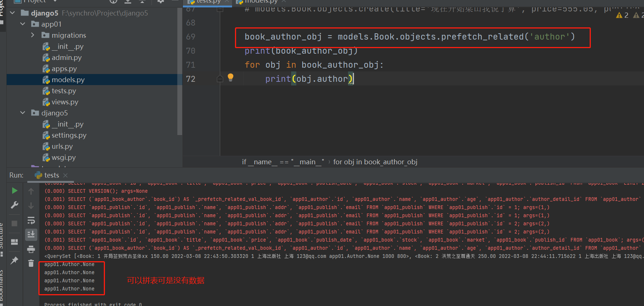Click breadcrumb for obj in book_author_obj

pyautogui.click(x=375, y=162)
